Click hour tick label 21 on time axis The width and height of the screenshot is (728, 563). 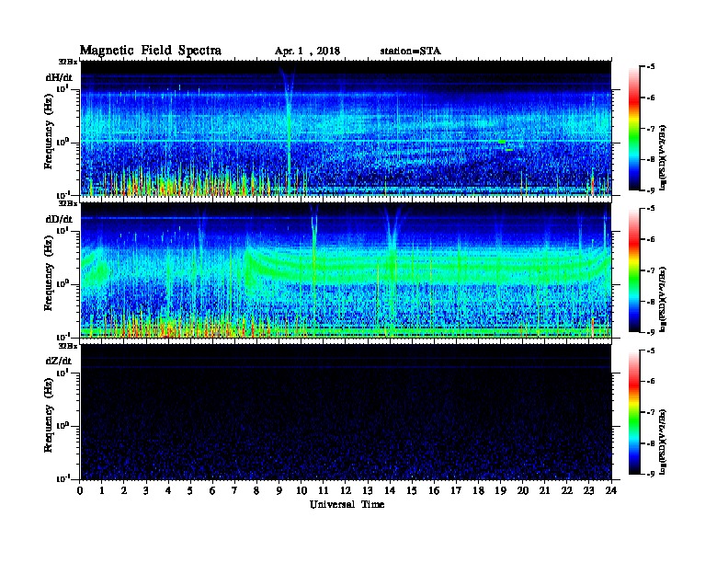[x=544, y=490]
